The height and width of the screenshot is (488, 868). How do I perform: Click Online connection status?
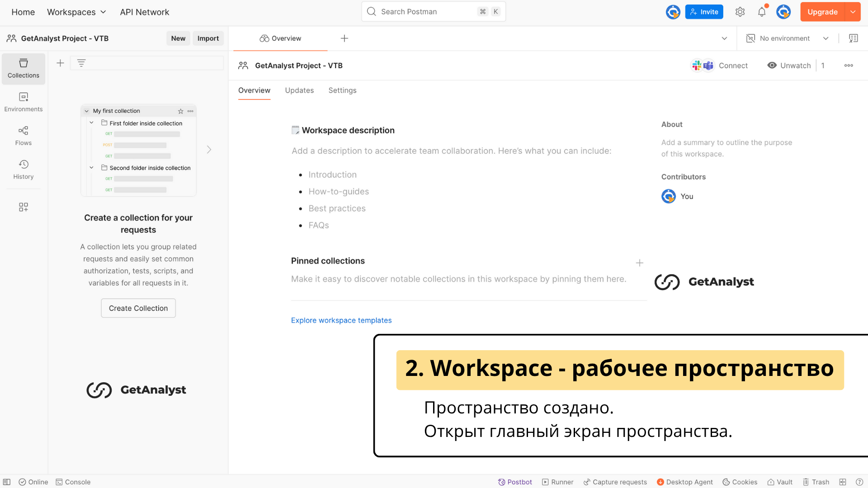pos(33,482)
